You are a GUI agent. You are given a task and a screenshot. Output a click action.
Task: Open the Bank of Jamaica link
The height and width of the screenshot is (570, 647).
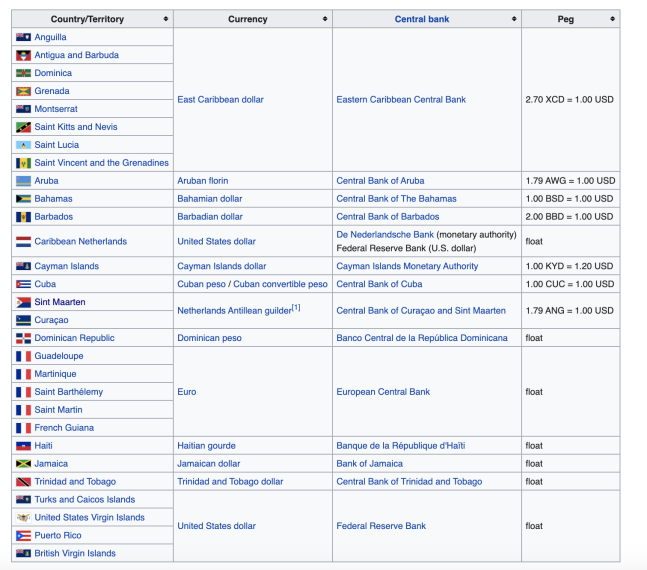tap(369, 464)
